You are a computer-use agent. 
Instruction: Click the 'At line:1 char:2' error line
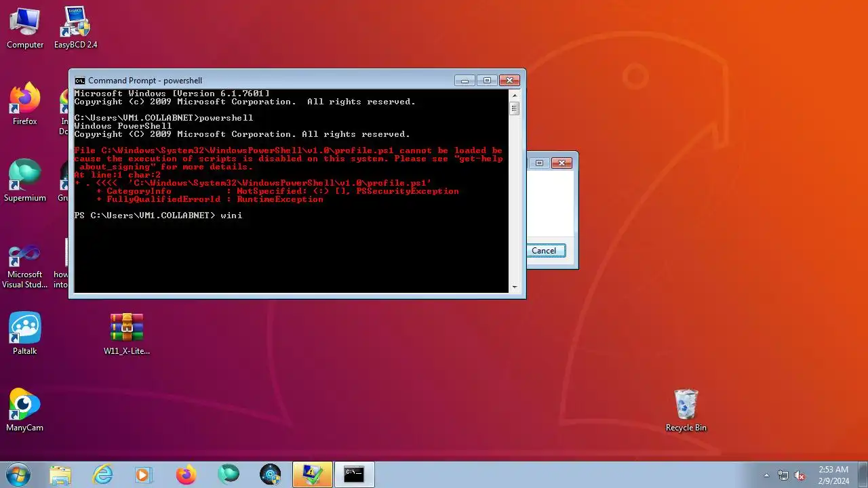tap(117, 175)
